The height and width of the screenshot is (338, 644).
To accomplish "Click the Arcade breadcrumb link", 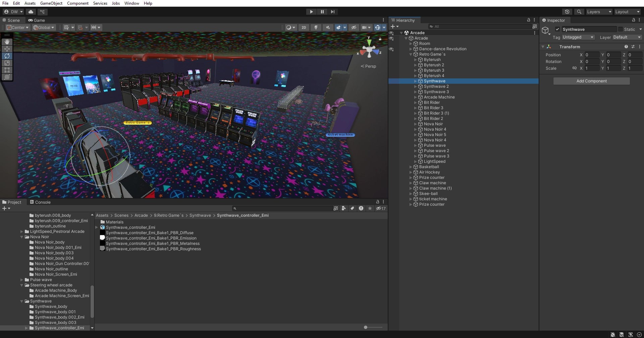I will click(141, 215).
